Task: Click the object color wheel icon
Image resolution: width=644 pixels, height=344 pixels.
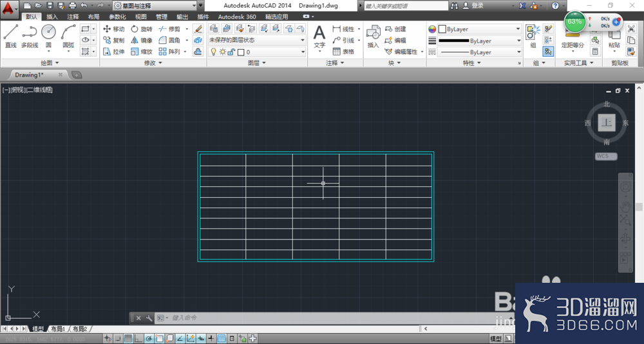Action: click(x=432, y=29)
